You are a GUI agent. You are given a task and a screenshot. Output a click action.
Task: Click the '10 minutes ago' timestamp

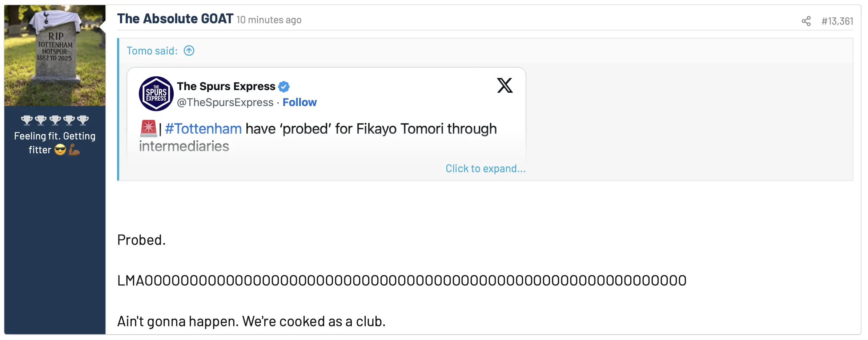(269, 20)
